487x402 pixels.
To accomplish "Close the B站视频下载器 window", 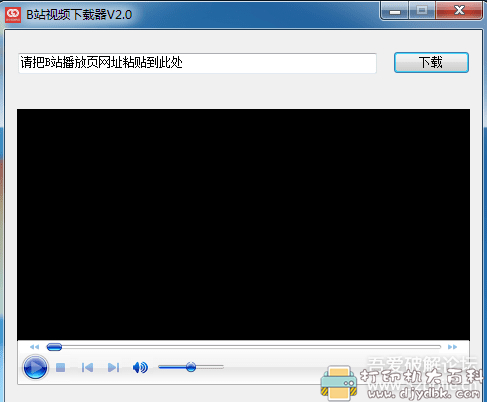I will (459, 11).
